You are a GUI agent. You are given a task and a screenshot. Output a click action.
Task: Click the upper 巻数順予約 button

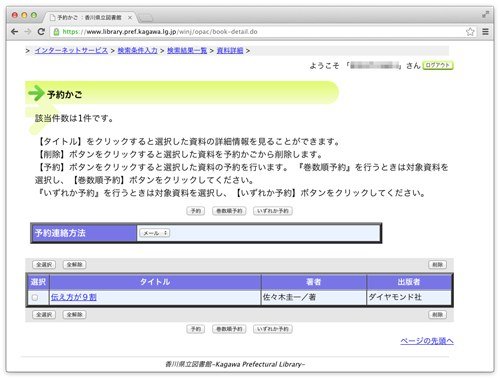(x=229, y=211)
